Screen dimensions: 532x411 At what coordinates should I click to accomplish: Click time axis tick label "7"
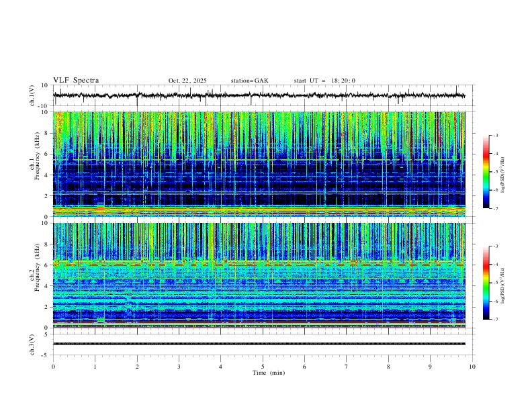[347, 367]
